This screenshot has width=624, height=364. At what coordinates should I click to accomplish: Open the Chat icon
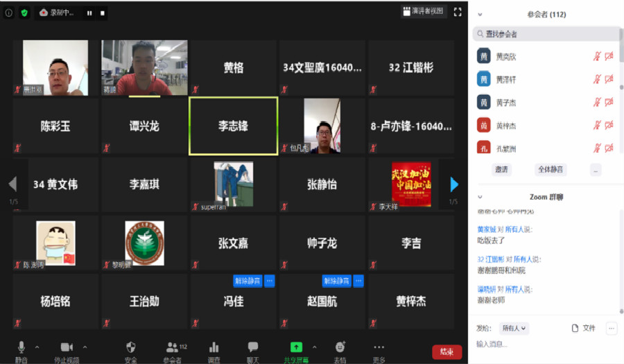coord(252,347)
